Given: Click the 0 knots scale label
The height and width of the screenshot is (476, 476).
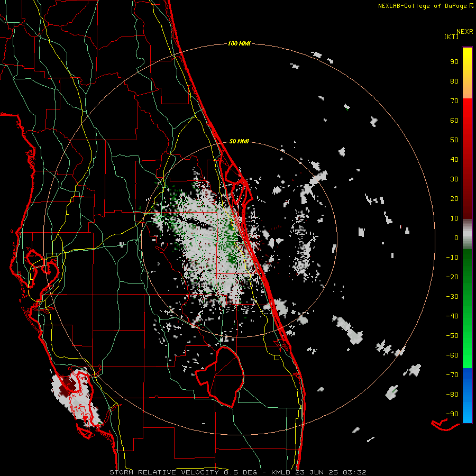Looking at the screenshot, I should (x=456, y=237).
